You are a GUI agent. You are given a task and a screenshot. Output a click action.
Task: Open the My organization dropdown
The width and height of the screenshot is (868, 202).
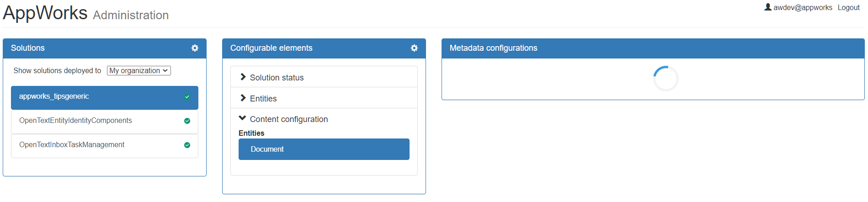click(x=138, y=70)
